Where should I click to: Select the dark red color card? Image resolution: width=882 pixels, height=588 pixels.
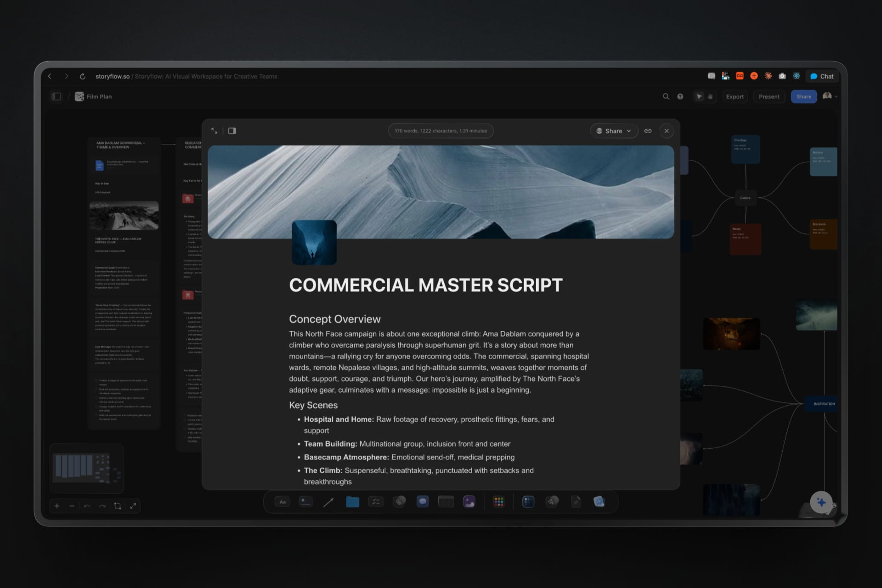(746, 239)
